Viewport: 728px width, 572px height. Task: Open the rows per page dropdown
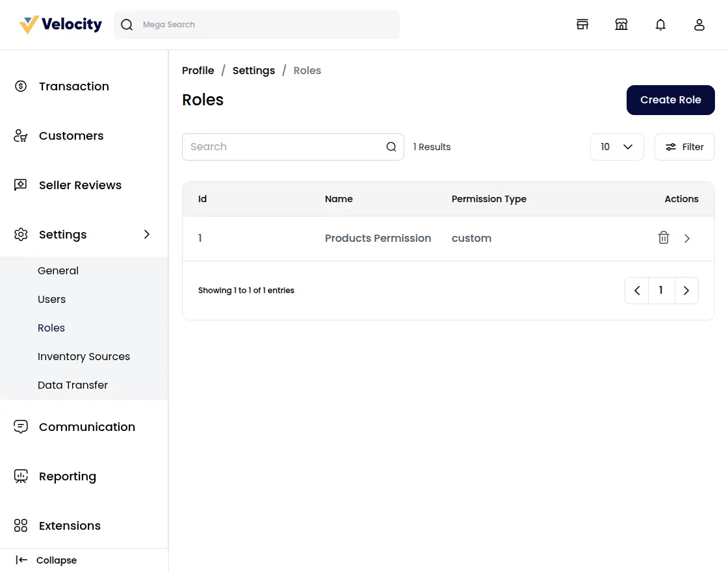616,147
